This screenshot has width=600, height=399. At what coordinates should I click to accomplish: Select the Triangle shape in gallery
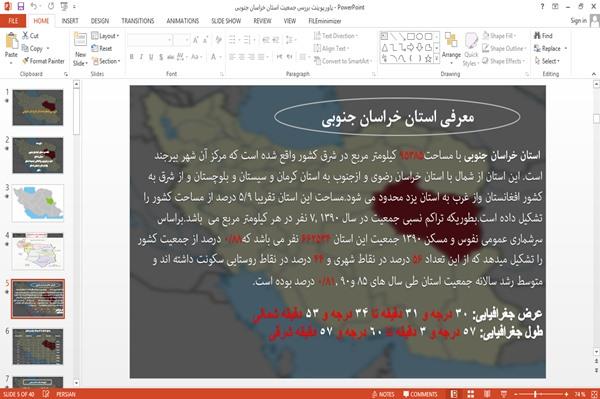coord(385,47)
